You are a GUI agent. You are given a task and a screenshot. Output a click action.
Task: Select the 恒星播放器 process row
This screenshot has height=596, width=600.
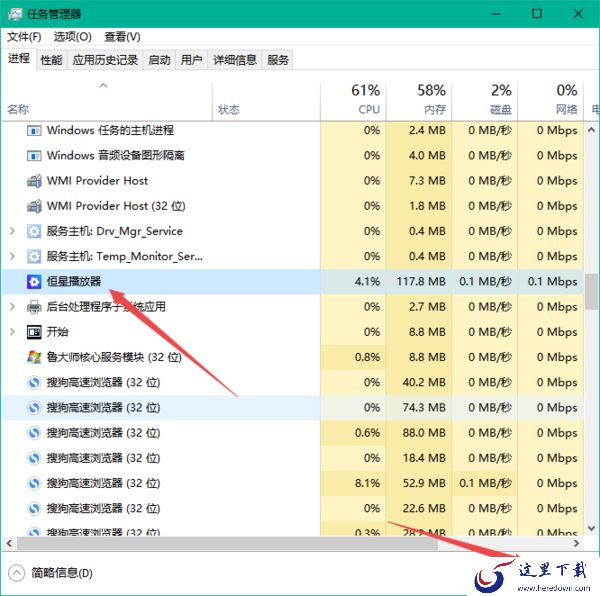click(293, 282)
